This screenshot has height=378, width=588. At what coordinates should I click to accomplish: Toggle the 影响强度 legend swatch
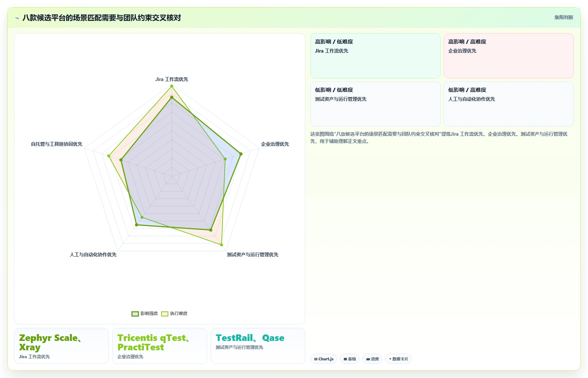(x=135, y=314)
